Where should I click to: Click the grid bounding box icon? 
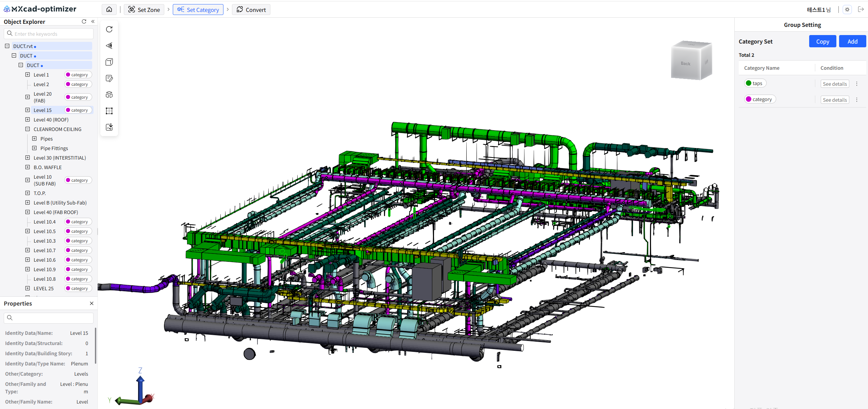109,111
